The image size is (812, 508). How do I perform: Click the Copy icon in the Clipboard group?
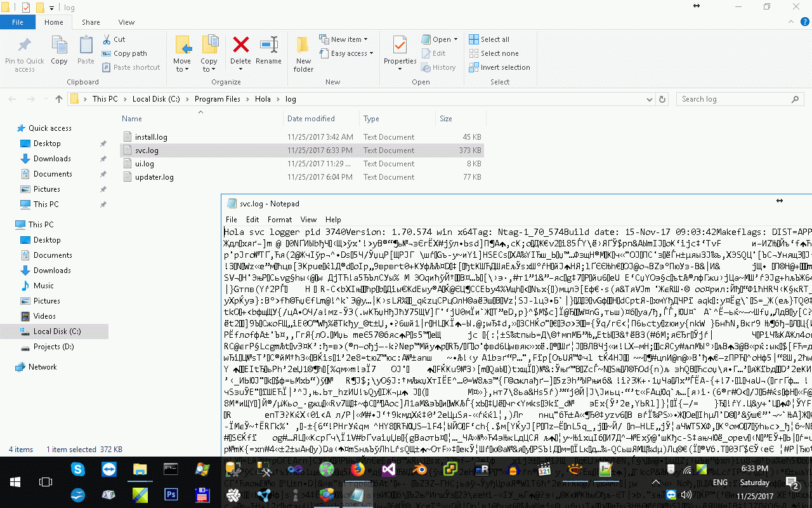59,46
